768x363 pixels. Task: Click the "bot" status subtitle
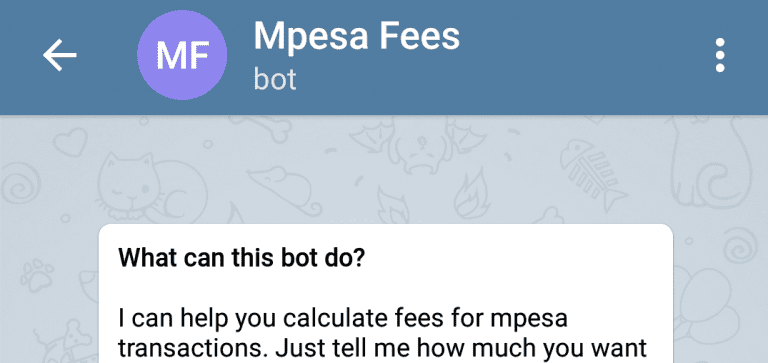(275, 79)
